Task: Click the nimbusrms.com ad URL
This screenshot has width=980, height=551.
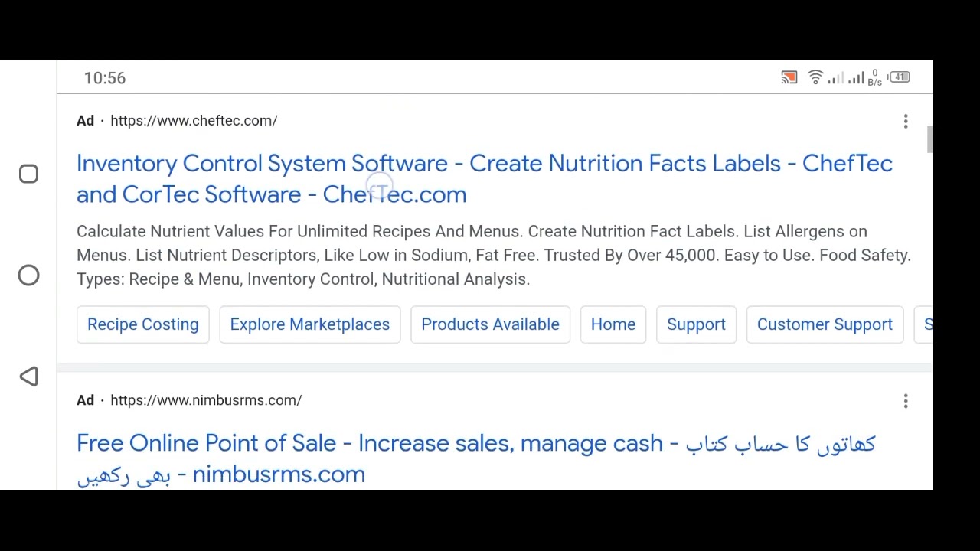Action: click(x=206, y=400)
